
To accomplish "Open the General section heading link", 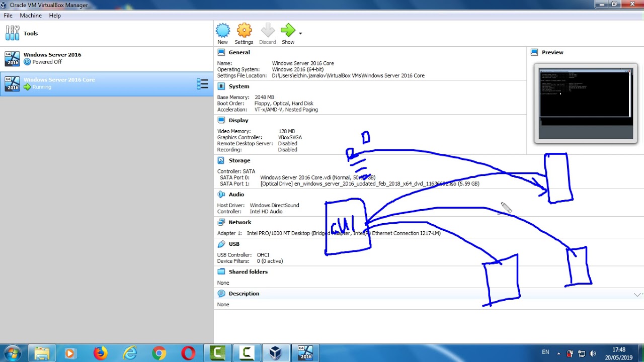I will point(239,52).
